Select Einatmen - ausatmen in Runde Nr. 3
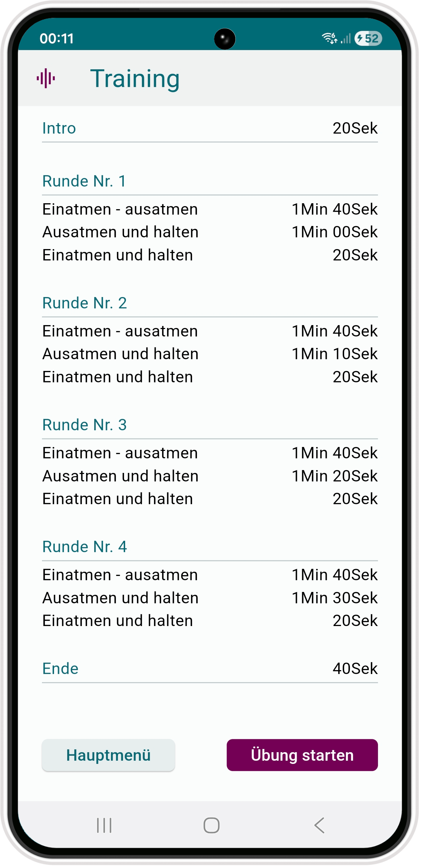The image size is (421, 868). coord(120,453)
